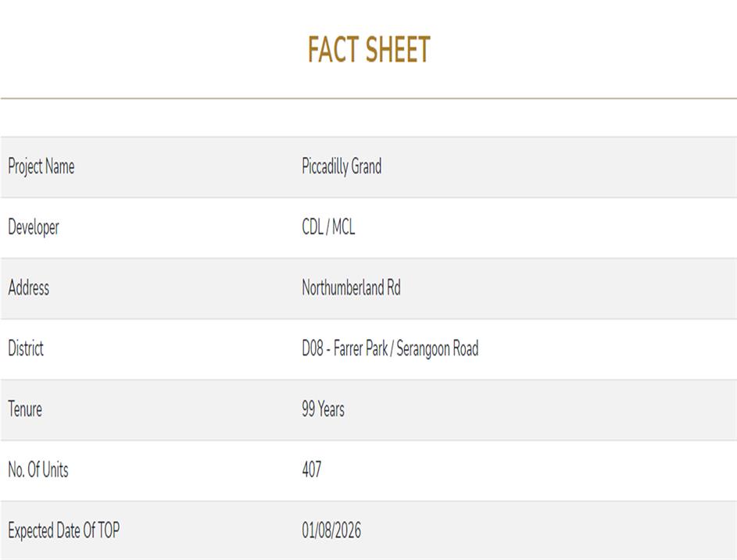Viewport: 737px width, 560px height.
Task: Select the Tenure row label
Action: [x=25, y=409]
